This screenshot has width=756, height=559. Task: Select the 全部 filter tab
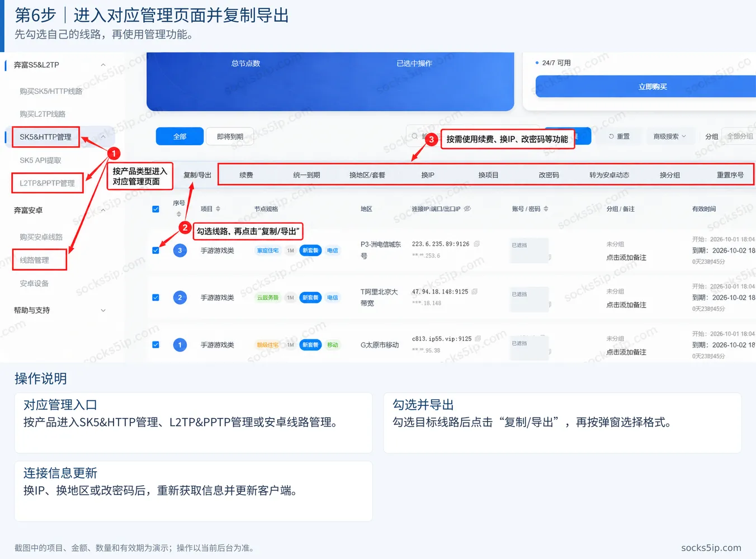[179, 136]
